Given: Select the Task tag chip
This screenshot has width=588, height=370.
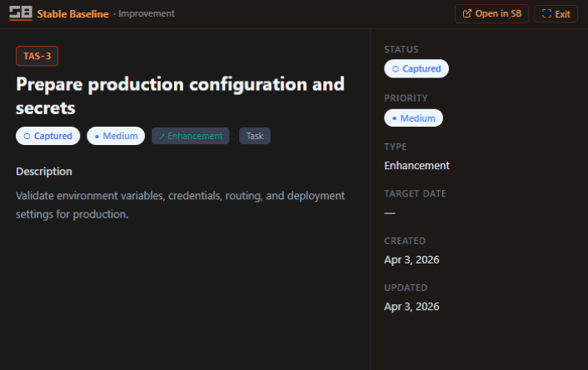Looking at the screenshot, I should click(x=254, y=136).
